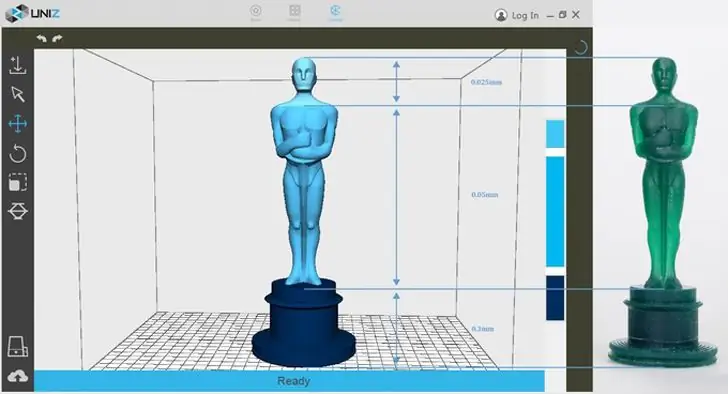Select the dark navy layer-thickness segment

click(555, 298)
